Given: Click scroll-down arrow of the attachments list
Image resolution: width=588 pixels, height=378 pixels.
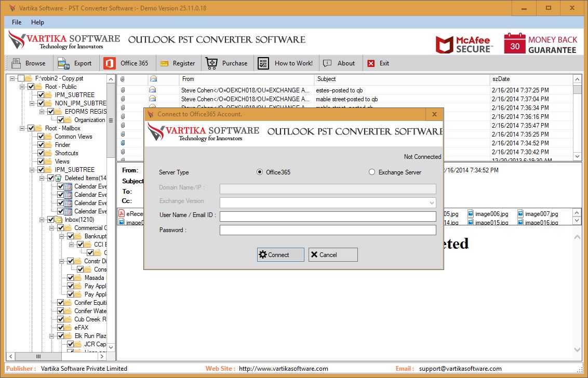Looking at the screenshot, I should [x=577, y=221].
